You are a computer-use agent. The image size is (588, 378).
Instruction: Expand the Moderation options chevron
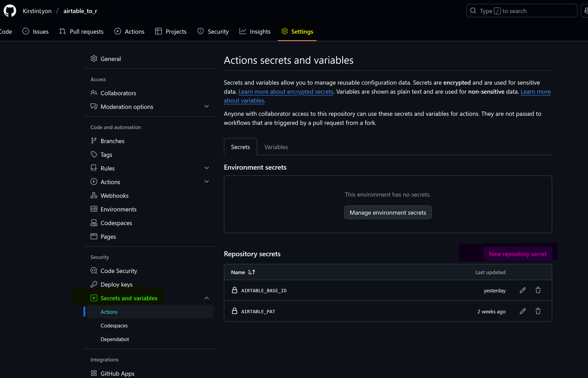pos(207,107)
